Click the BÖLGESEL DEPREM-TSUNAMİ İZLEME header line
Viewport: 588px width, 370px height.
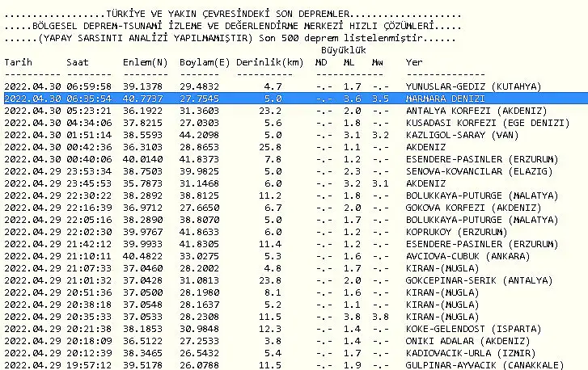[233, 26]
